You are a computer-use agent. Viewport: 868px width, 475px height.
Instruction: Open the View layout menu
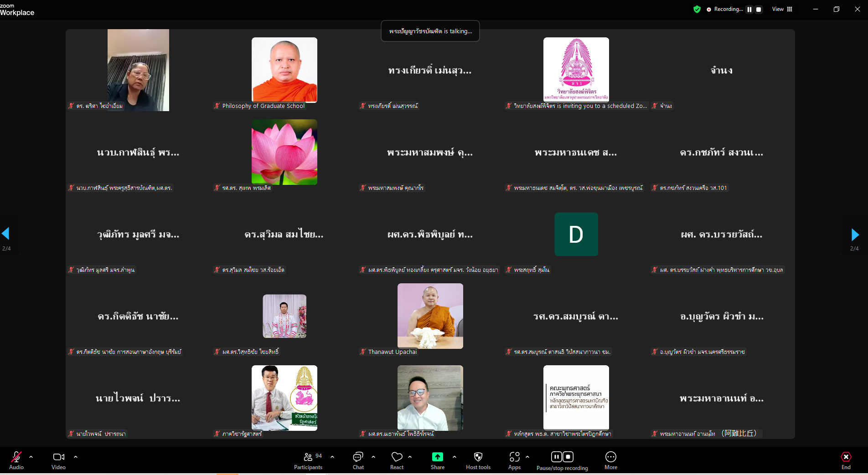pos(782,9)
